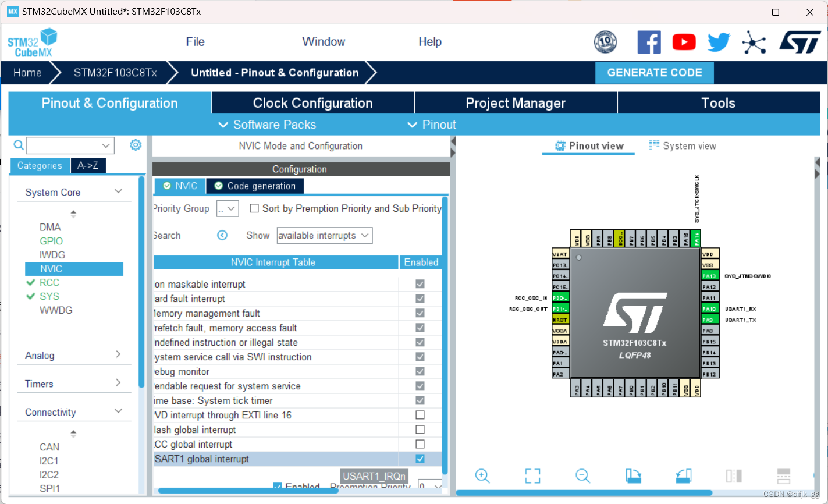Open the YouTube channel icon
The width and height of the screenshot is (828, 504).
click(684, 42)
